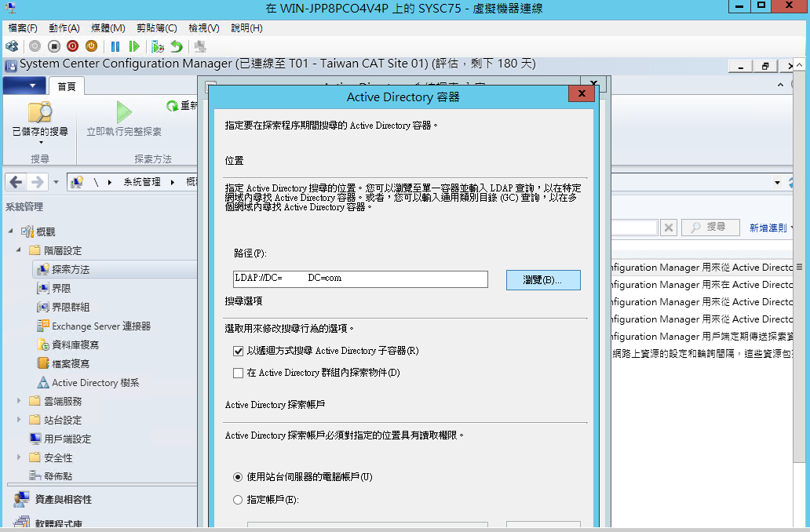Open the 剪貼簿(C) menu
810x532 pixels.
[156, 28]
